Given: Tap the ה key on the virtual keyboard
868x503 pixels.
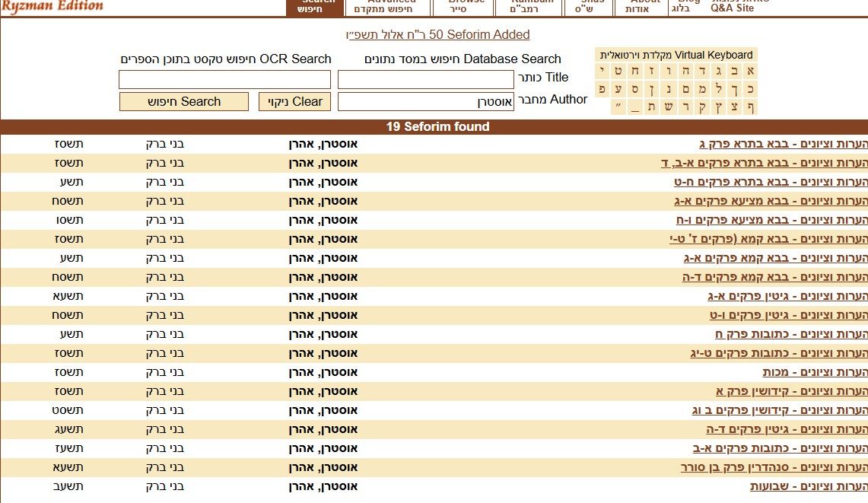Looking at the screenshot, I should [x=685, y=71].
